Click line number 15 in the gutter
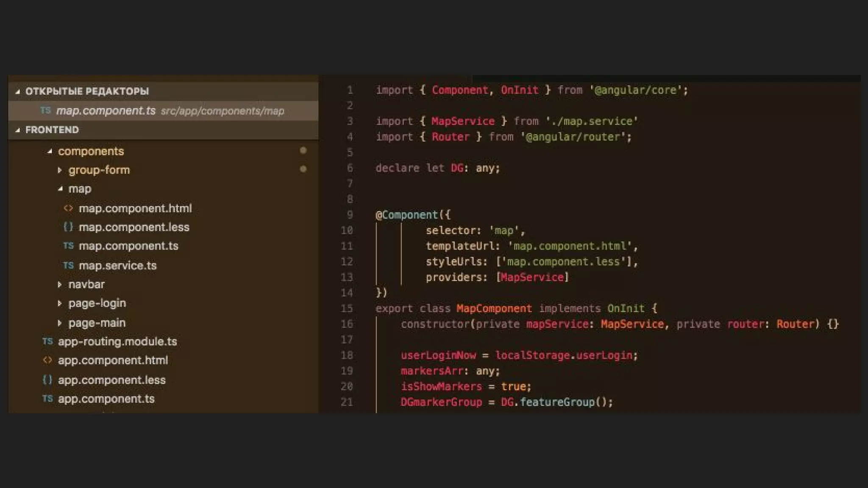The width and height of the screenshot is (868, 488). click(347, 308)
